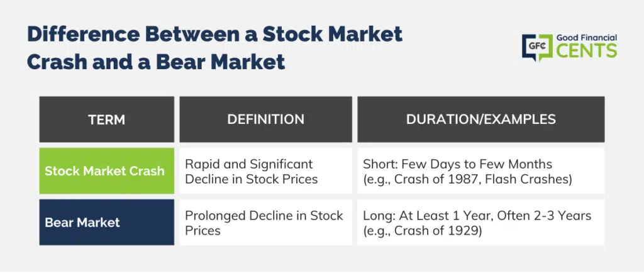The height and width of the screenshot is (273, 644).
Task: Select the DEFINITION column header
Action: [x=266, y=120]
